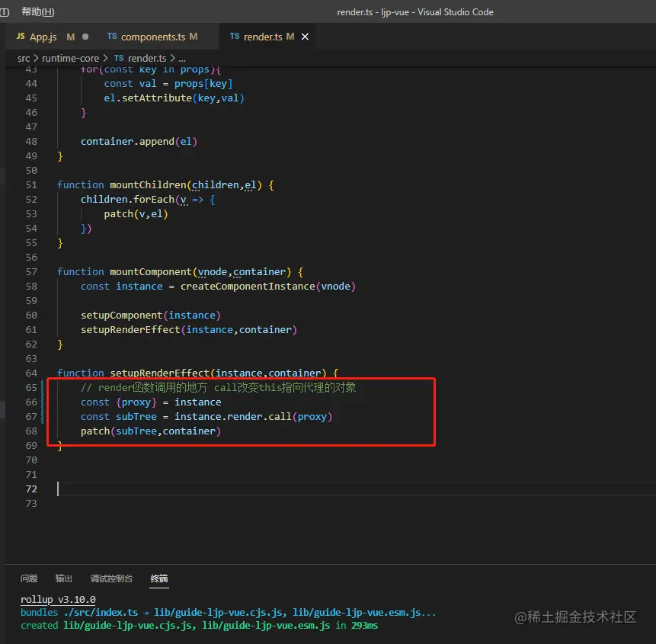Click const {proxy} on line 66
This screenshot has width=656, height=644.
pos(119,402)
